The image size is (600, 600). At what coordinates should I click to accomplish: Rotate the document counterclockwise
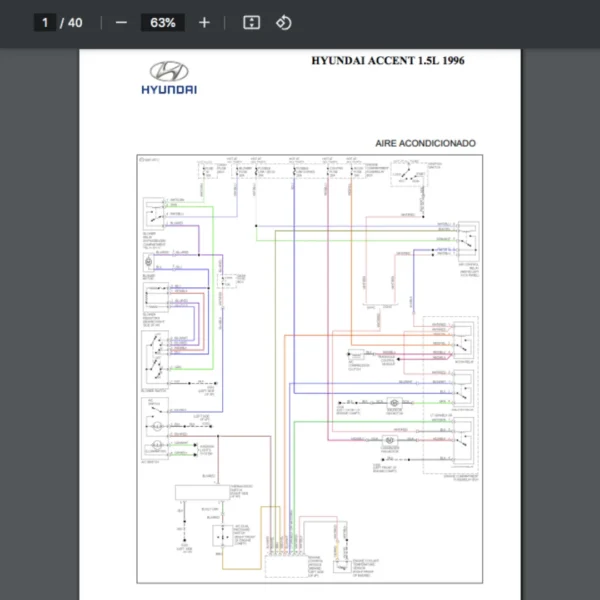(283, 22)
